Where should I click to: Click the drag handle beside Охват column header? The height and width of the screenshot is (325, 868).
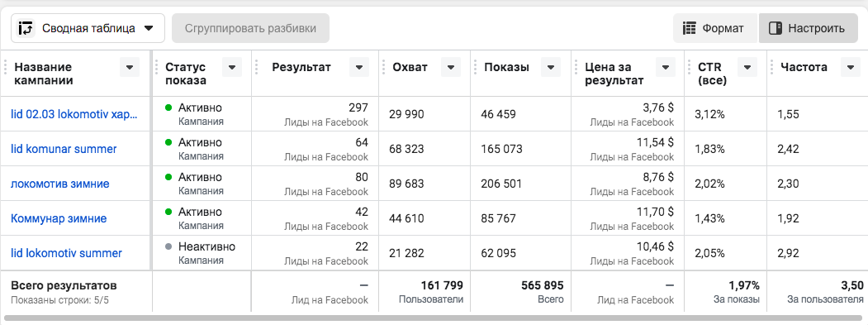tap(384, 68)
